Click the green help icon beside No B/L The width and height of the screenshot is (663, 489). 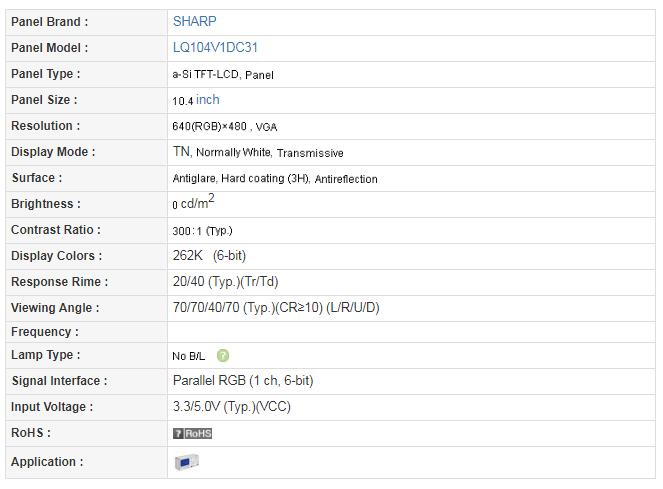coord(223,356)
